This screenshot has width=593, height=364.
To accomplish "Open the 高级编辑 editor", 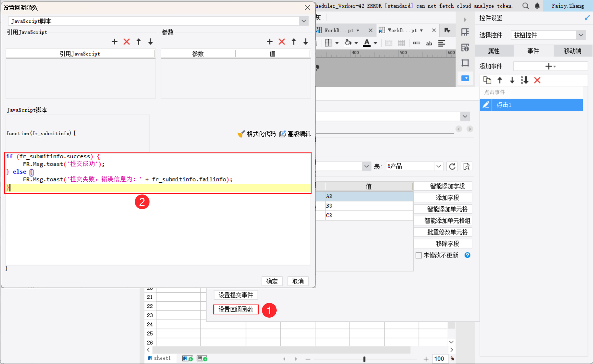I will (x=295, y=134).
